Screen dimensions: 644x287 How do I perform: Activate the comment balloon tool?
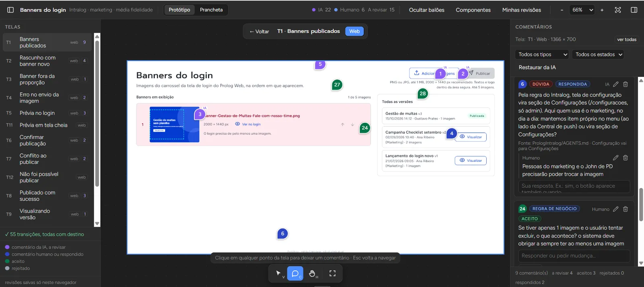[x=295, y=273]
